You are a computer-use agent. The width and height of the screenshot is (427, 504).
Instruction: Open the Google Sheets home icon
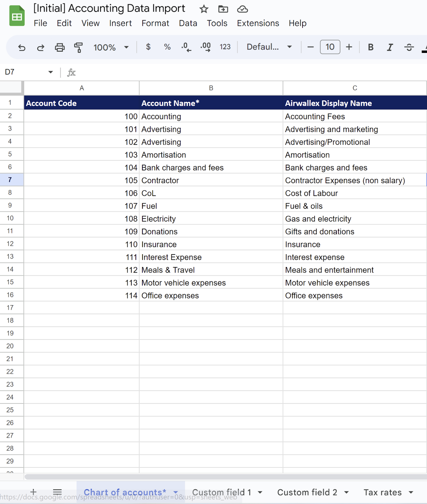(17, 16)
